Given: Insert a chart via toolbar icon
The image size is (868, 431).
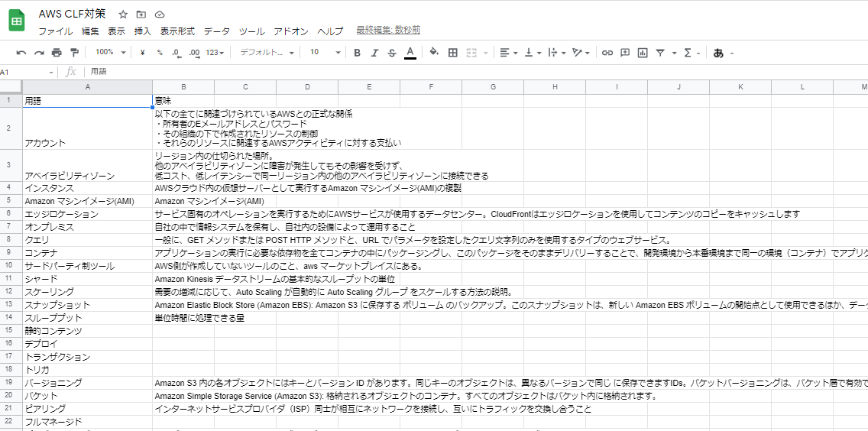Looking at the screenshot, I should coord(642,53).
